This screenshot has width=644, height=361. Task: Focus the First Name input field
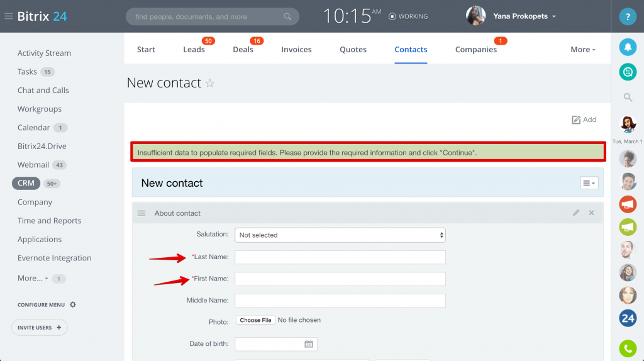[x=340, y=279]
